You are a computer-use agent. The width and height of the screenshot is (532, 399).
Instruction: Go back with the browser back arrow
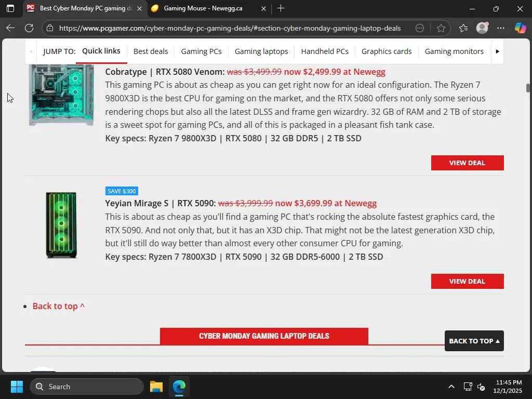10,28
